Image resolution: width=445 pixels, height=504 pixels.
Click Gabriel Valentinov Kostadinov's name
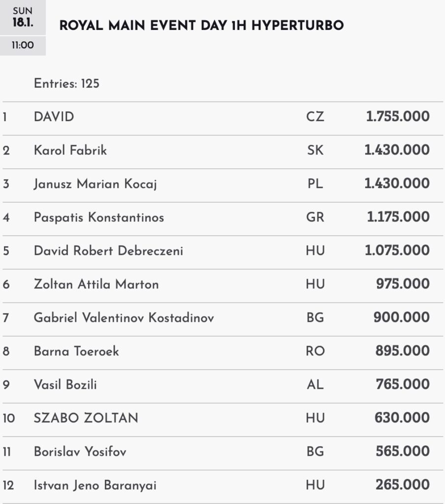(124, 318)
